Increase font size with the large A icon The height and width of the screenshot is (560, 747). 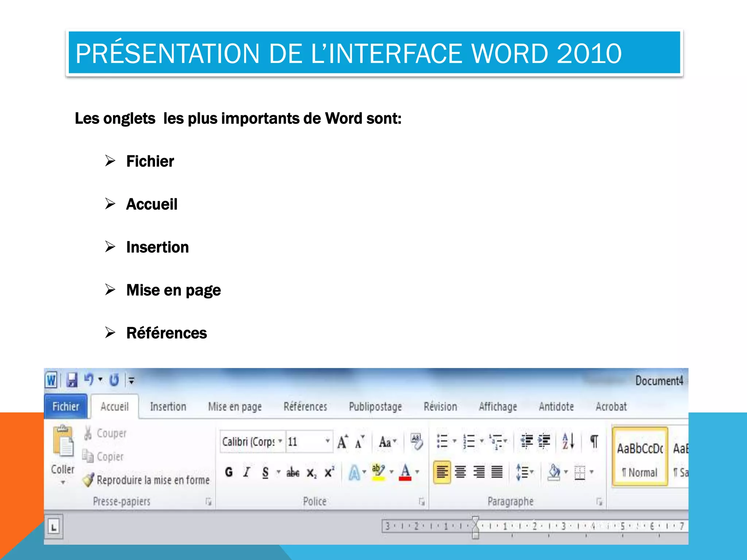pyautogui.click(x=342, y=442)
